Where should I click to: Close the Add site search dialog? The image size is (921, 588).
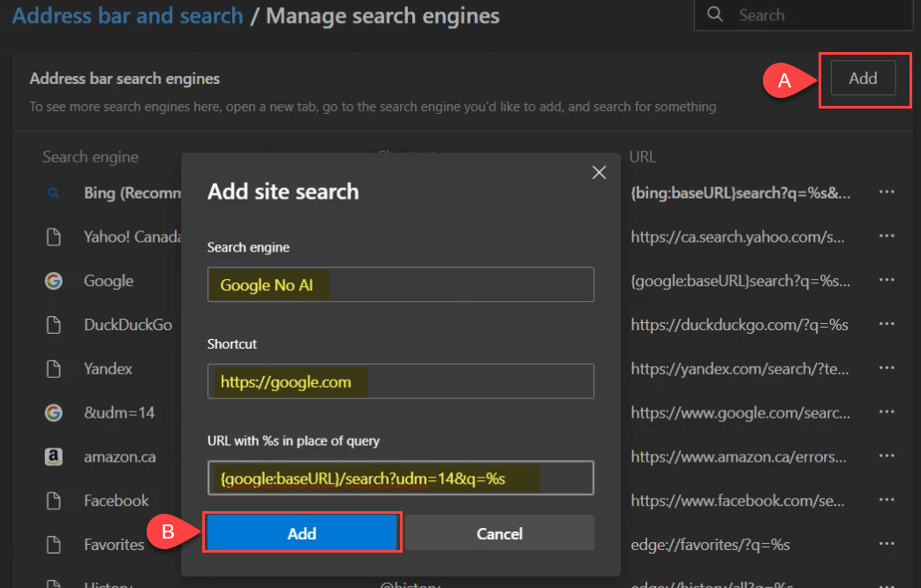click(599, 172)
